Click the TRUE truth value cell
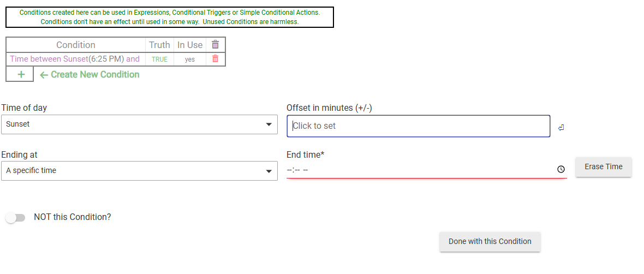 point(159,59)
